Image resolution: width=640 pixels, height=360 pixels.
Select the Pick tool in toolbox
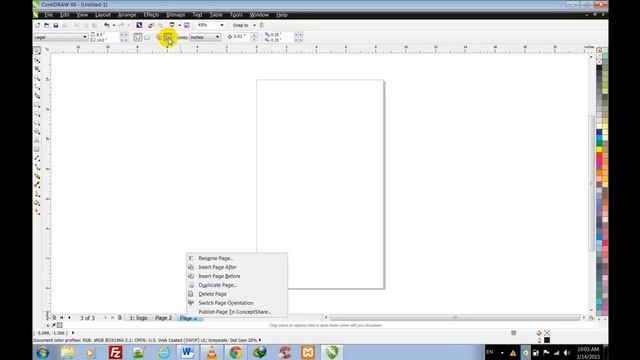(37, 51)
